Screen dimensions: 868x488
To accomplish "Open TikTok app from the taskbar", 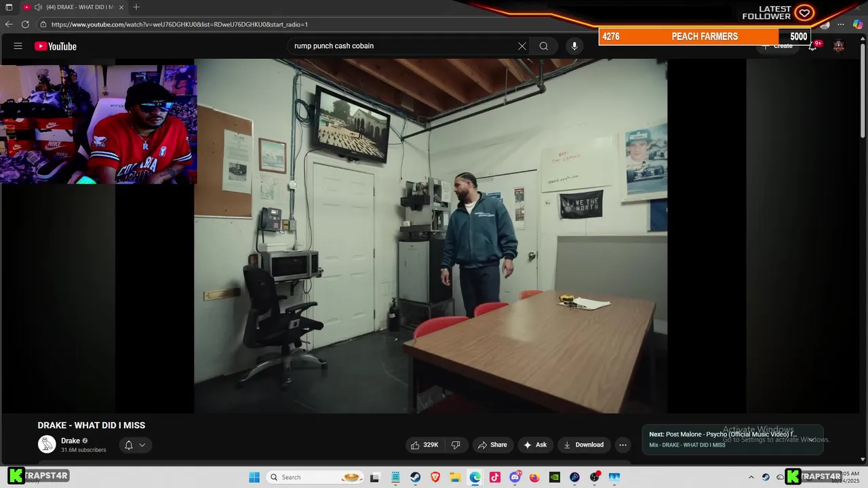I will [494, 477].
